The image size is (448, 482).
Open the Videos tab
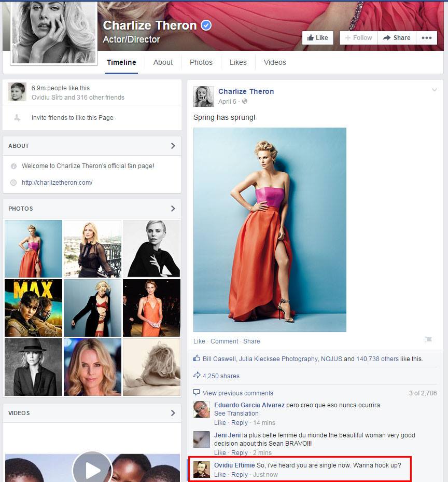275,62
